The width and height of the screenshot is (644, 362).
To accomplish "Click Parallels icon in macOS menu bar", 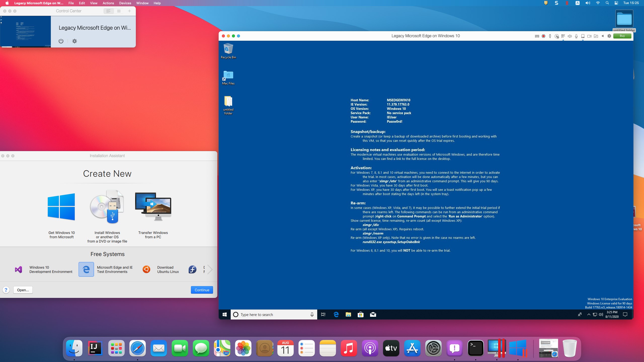I will tap(567, 3).
